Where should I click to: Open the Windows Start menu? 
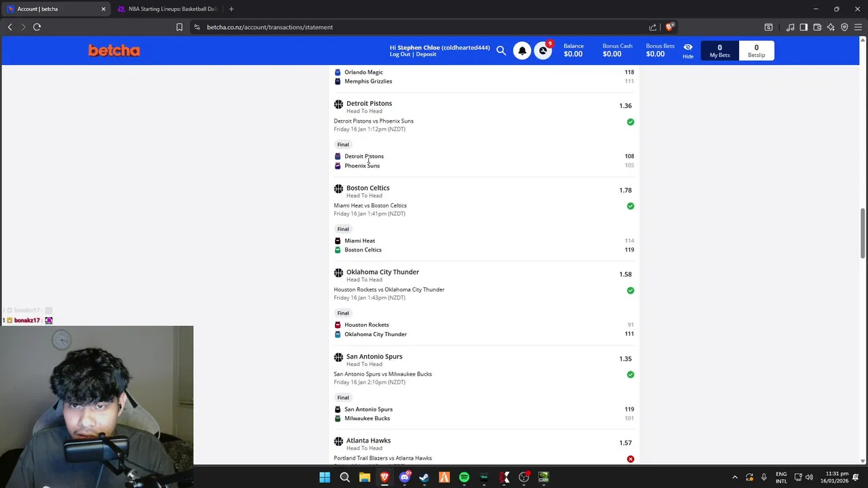[324, 477]
